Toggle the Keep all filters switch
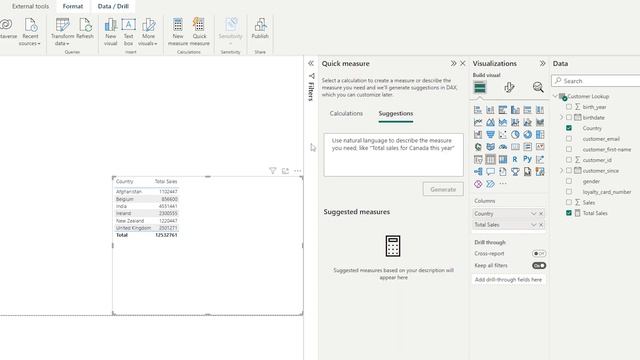 [539, 265]
